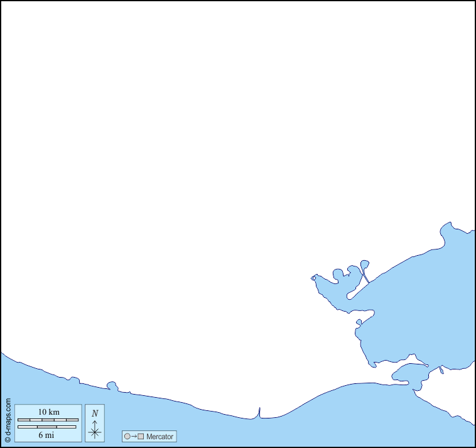This screenshot has width=476, height=448.
Task: Click the narrow spike inlet on the south coast
Action: coord(259,412)
